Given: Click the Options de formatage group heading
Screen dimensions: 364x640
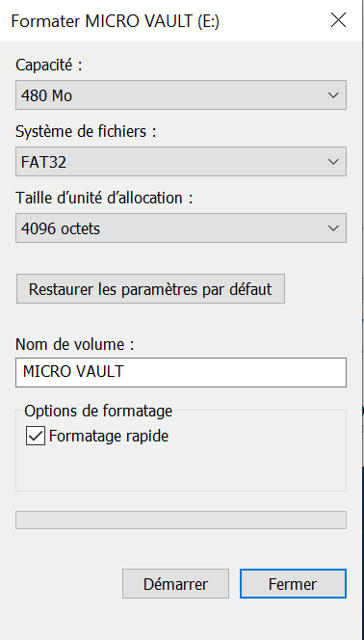Looking at the screenshot, I should point(98,411).
